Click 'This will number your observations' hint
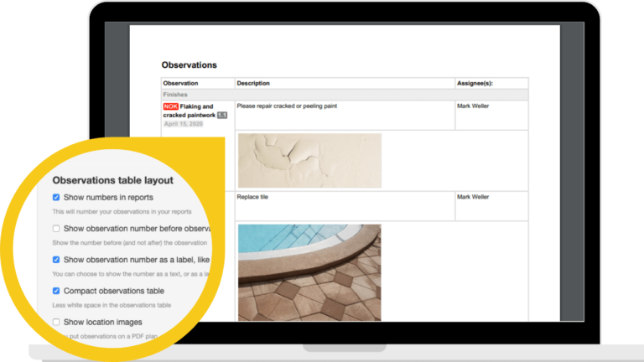The height and width of the screenshot is (362, 644). point(122,212)
